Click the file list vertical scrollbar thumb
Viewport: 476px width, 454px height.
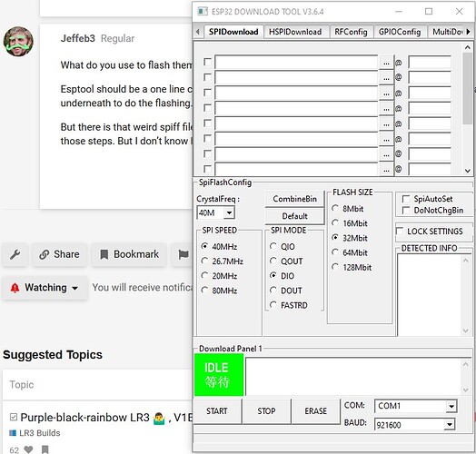tap(468, 88)
